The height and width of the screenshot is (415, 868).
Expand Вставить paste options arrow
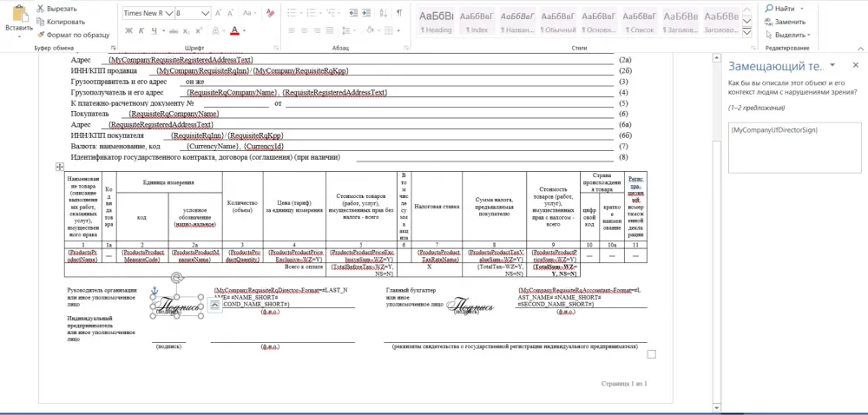pos(20,36)
